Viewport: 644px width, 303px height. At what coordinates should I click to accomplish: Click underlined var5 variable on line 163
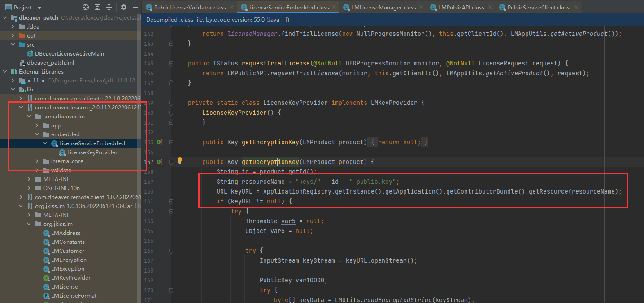click(x=288, y=221)
